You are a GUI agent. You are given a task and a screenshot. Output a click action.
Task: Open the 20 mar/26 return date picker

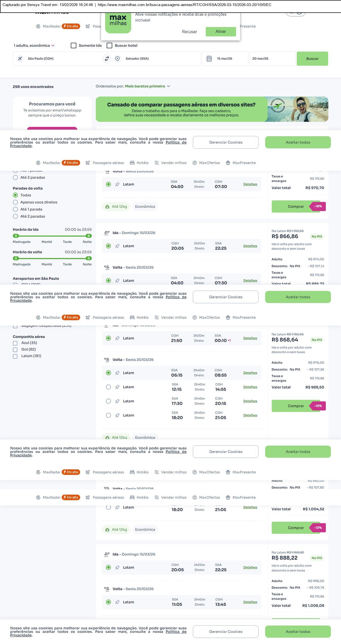272,59
